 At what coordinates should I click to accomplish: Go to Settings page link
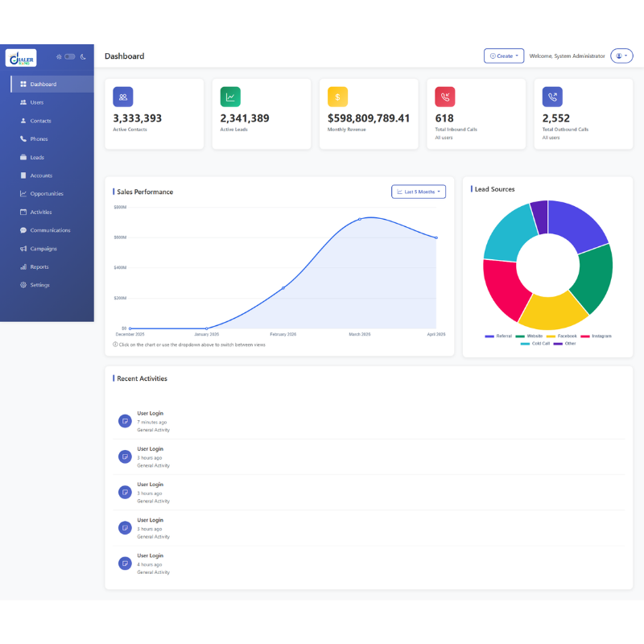pos(52,285)
